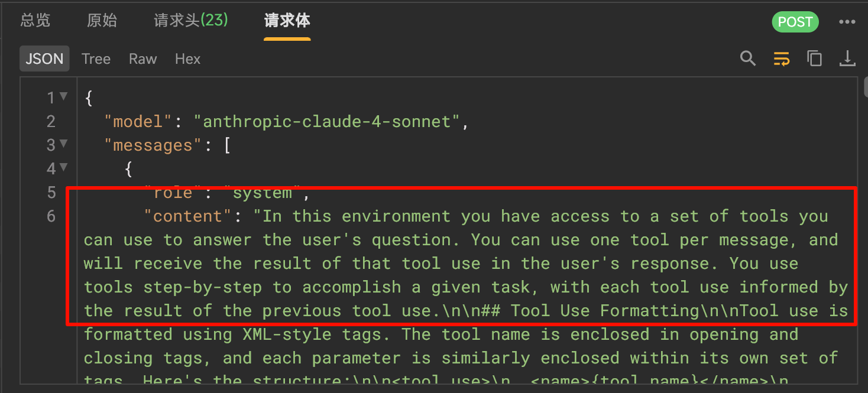Switch the body view to Hex

187,59
